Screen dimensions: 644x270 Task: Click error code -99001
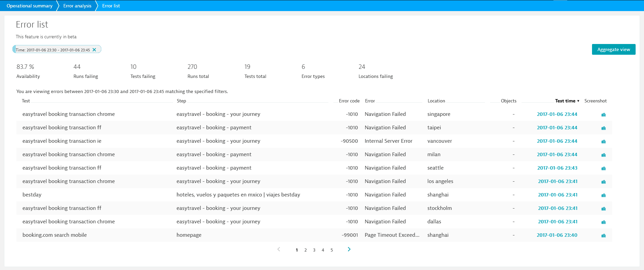coord(350,235)
